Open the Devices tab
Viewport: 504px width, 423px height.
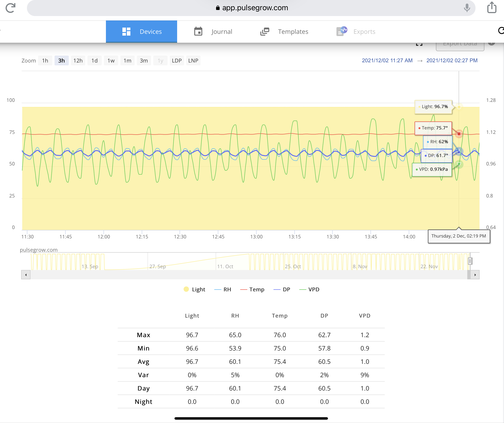coord(141,32)
